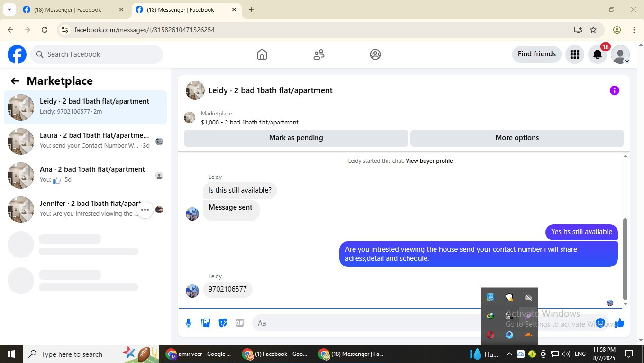
Task: Close the first Messenger tab
Action: (x=121, y=9)
